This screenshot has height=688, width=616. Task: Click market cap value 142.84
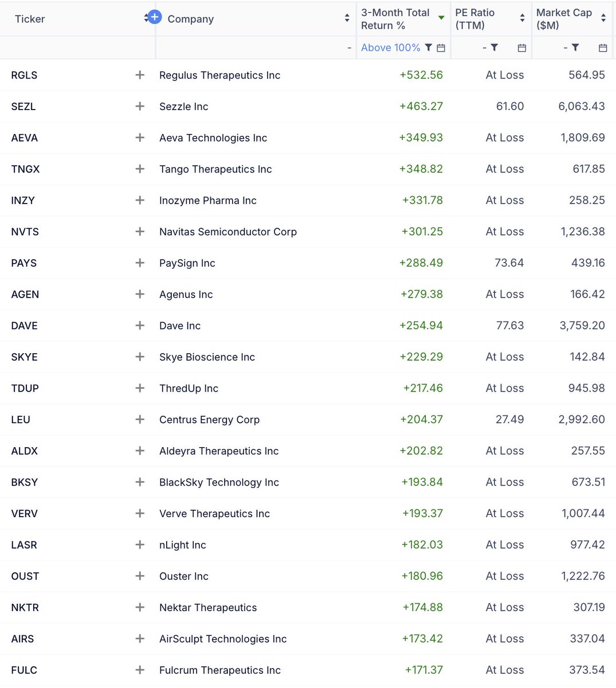pyautogui.click(x=587, y=357)
